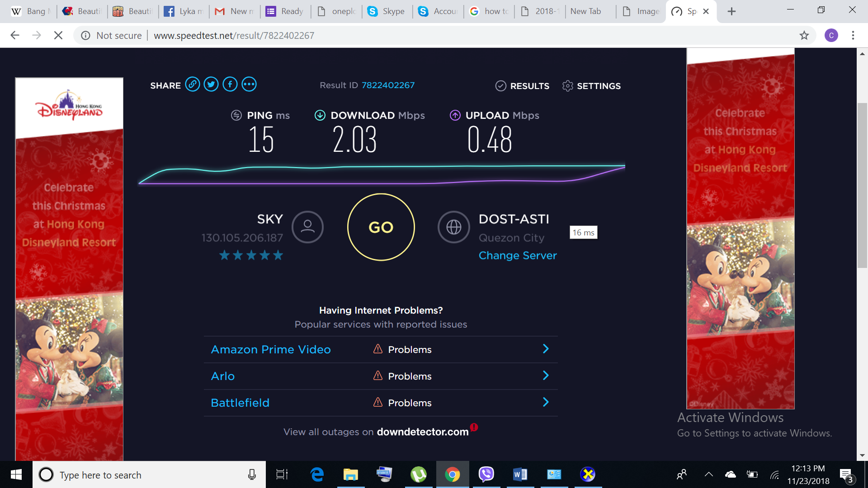Open uTorrent from the taskbar
Image resolution: width=868 pixels, height=488 pixels.
coord(419,474)
